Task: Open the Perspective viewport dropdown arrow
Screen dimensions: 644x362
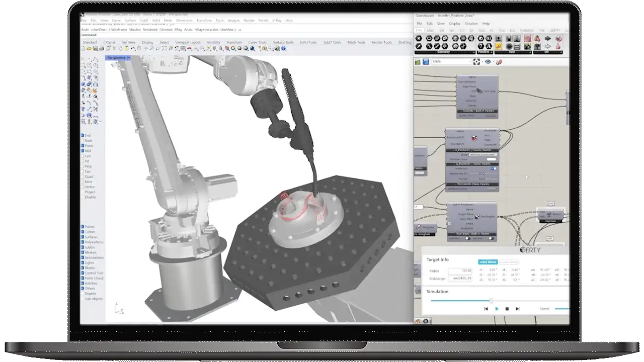Action: tap(129, 58)
